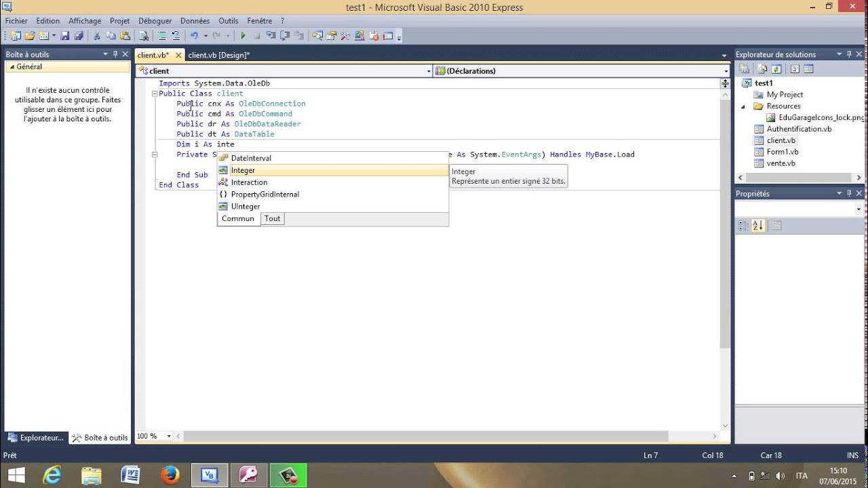This screenshot has height=488, width=868.
Task: Open the Fichier menu
Action: (x=16, y=21)
